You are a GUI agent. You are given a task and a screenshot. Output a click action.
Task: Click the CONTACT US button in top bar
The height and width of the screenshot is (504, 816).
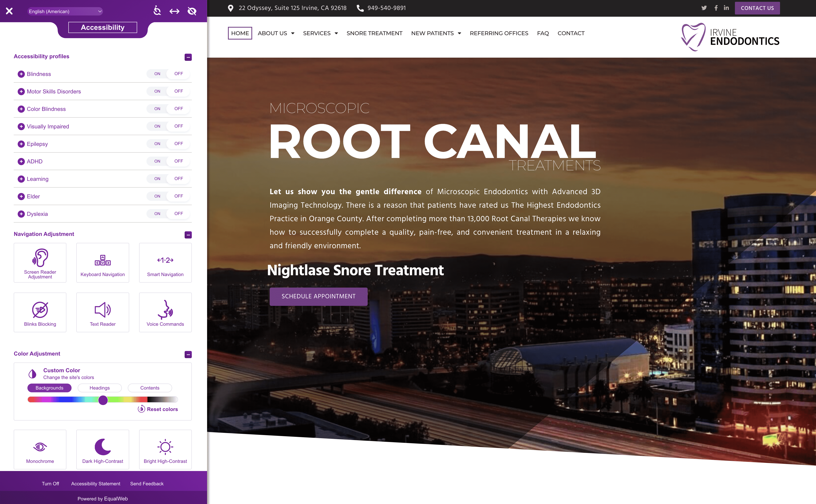[x=757, y=8]
